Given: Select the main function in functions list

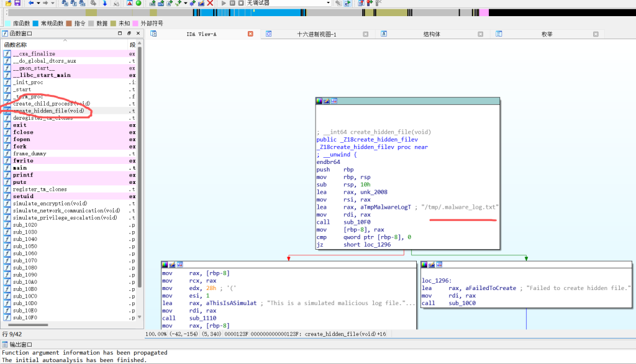Looking at the screenshot, I should [x=20, y=168].
